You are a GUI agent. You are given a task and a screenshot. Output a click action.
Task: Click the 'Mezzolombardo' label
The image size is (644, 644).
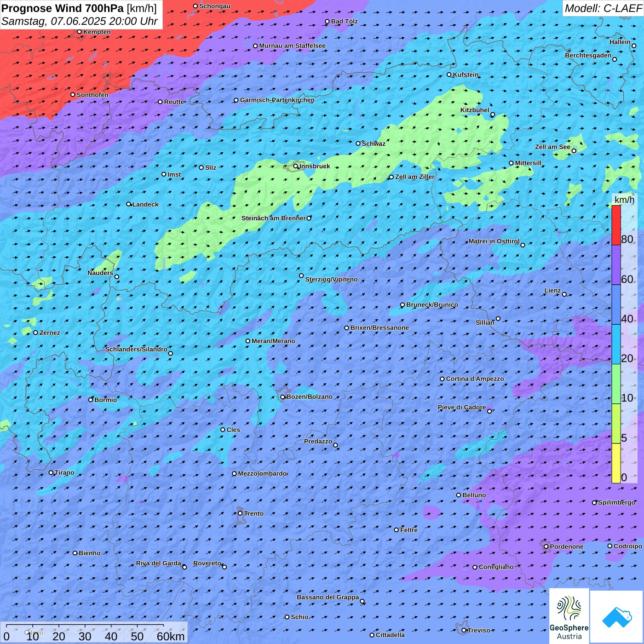pyautogui.click(x=262, y=473)
